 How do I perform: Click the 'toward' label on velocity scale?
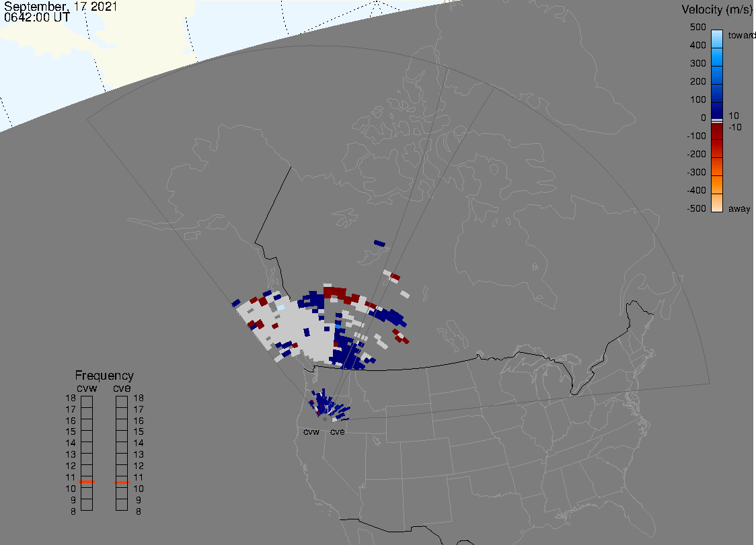741,35
